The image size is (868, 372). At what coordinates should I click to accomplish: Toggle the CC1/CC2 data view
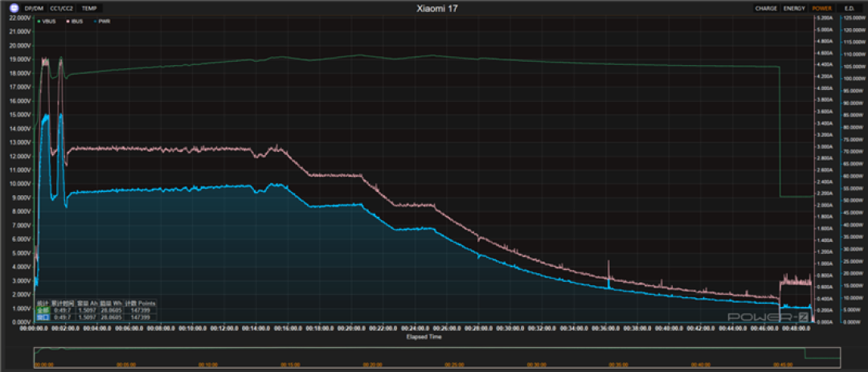[x=61, y=8]
